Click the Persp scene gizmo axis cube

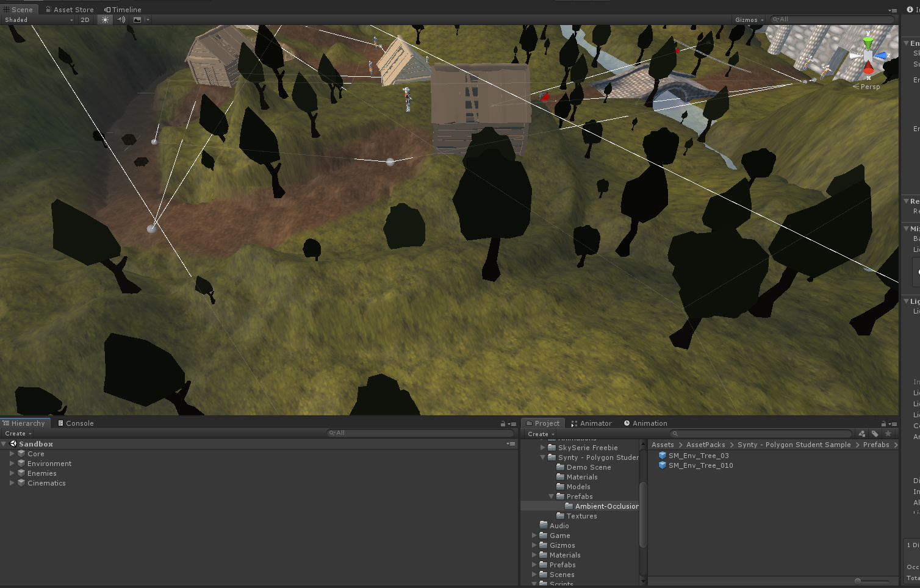click(x=867, y=56)
